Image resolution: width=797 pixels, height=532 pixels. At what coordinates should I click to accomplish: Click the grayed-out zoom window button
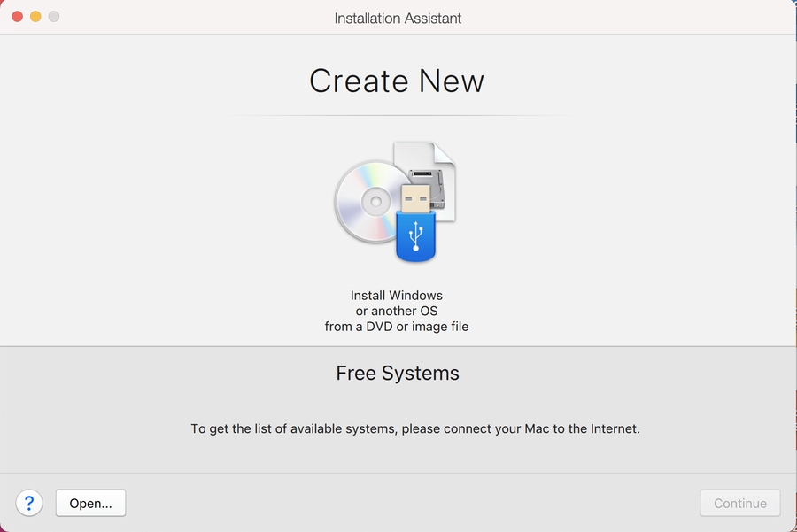pos(54,17)
